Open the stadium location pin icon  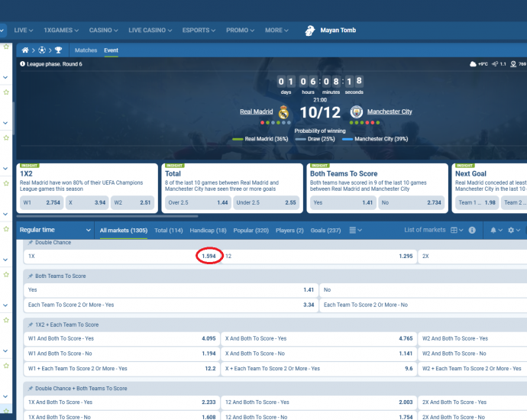(513, 64)
